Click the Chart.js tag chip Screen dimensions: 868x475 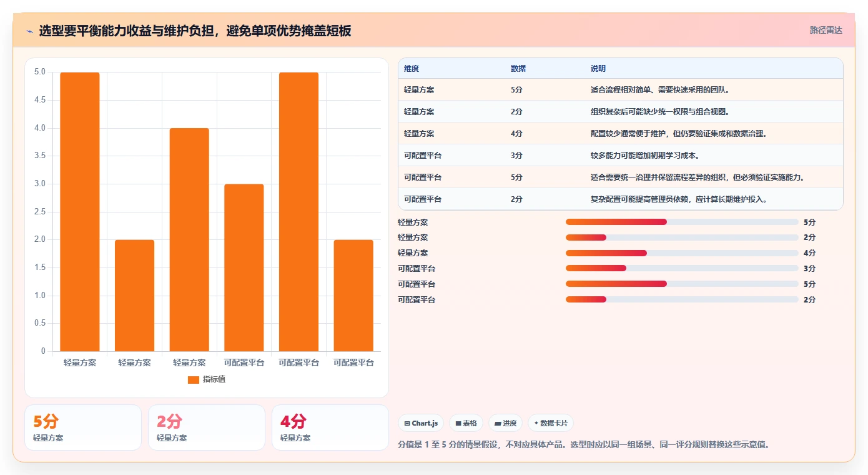pyautogui.click(x=421, y=423)
